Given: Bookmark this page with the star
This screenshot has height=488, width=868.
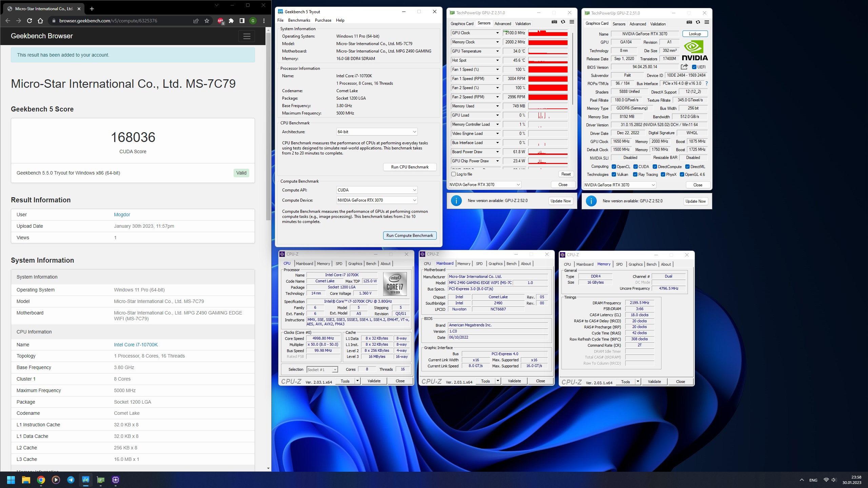Looking at the screenshot, I should (x=207, y=21).
